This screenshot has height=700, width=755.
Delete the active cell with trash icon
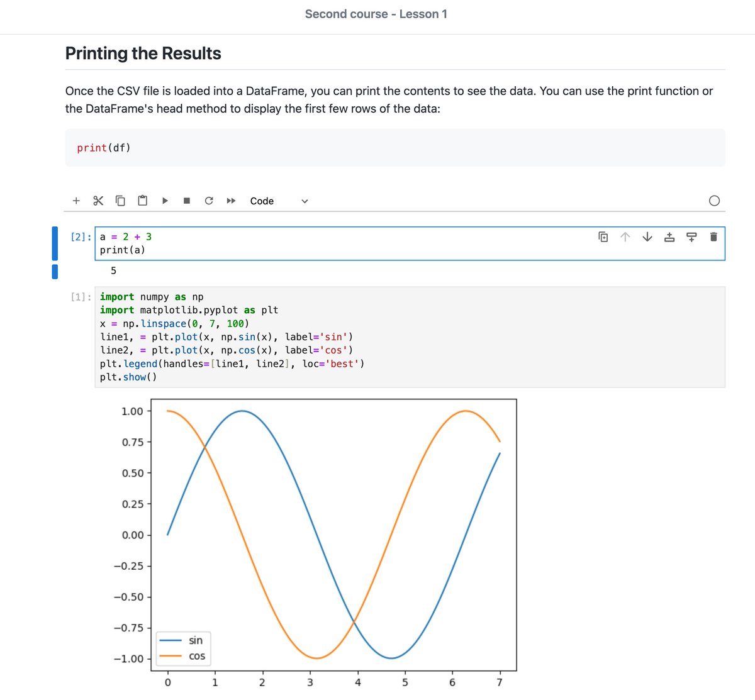713,237
